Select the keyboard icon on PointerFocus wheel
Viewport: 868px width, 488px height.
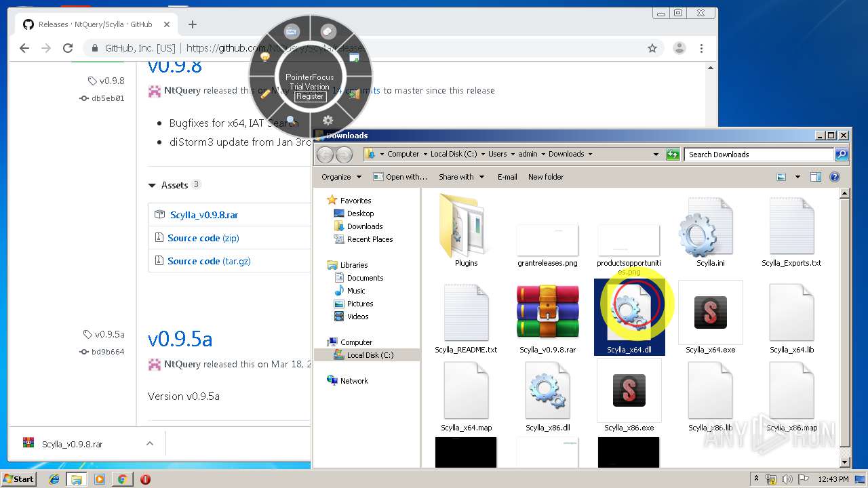tap(292, 31)
